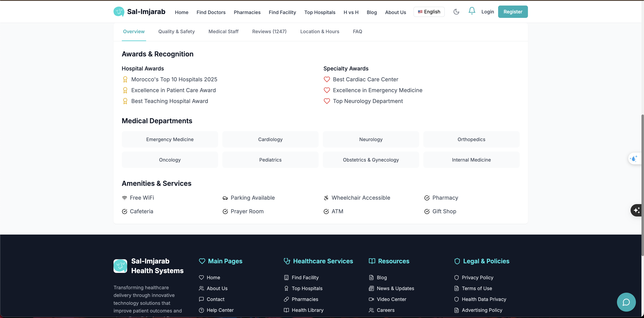Select Location & Hours tab
The image size is (644, 318).
pos(319,32)
